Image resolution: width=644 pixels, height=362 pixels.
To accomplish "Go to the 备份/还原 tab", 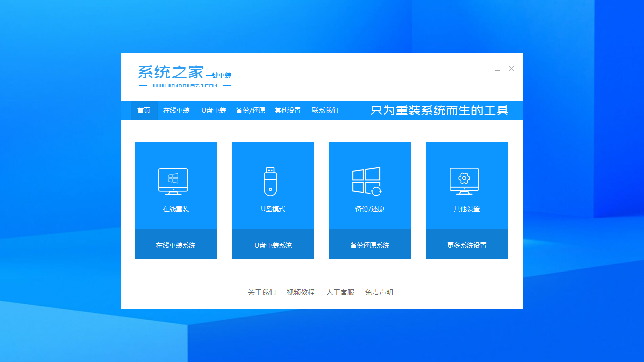I will [251, 110].
